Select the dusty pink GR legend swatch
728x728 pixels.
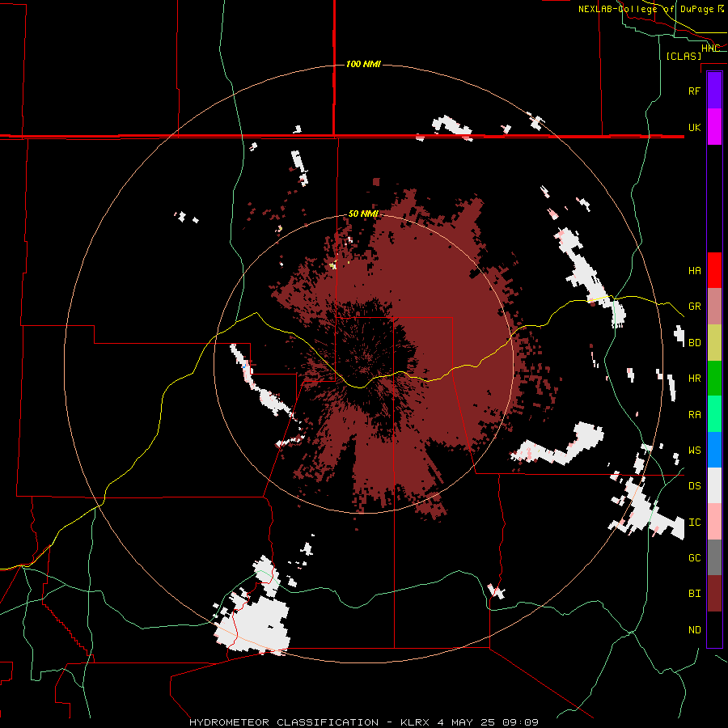point(714,306)
